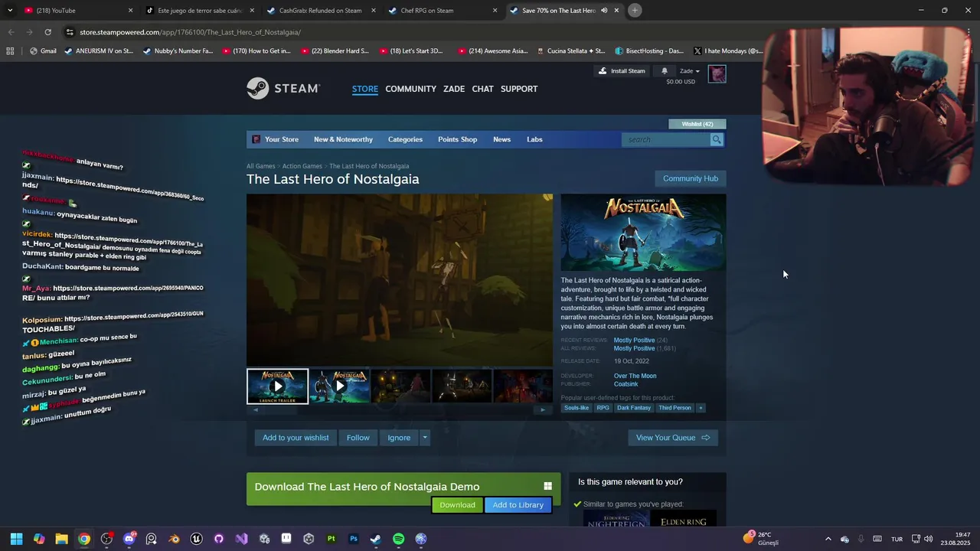The image size is (980, 551).
Task: Expand the Ignore options dropdown arrow
Action: pos(424,438)
